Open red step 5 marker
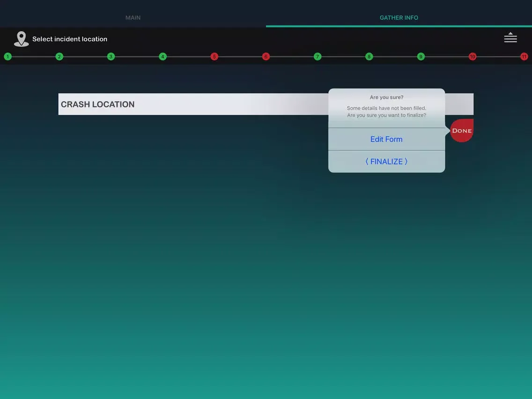Screen dimensions: 532x399 pyautogui.click(x=214, y=57)
